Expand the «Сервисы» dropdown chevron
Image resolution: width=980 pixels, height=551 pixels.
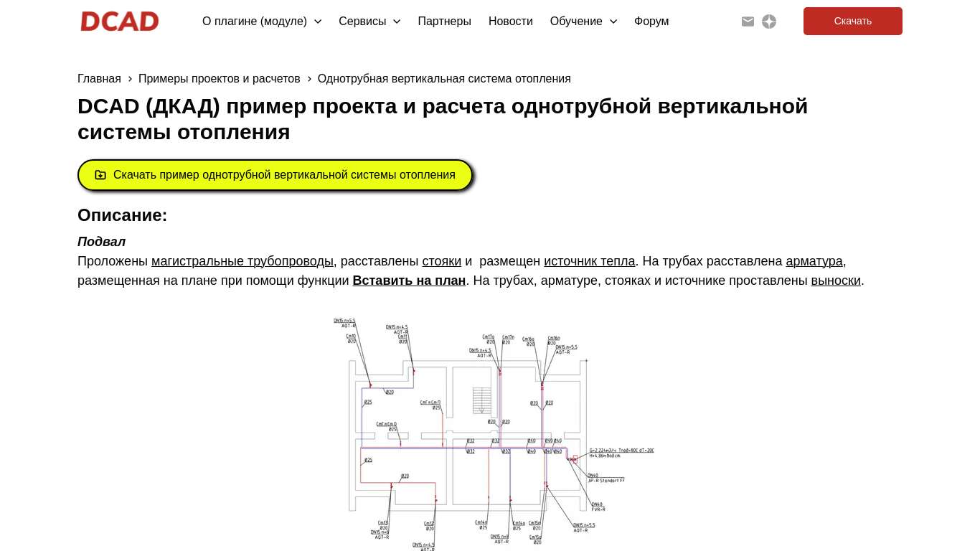(397, 22)
